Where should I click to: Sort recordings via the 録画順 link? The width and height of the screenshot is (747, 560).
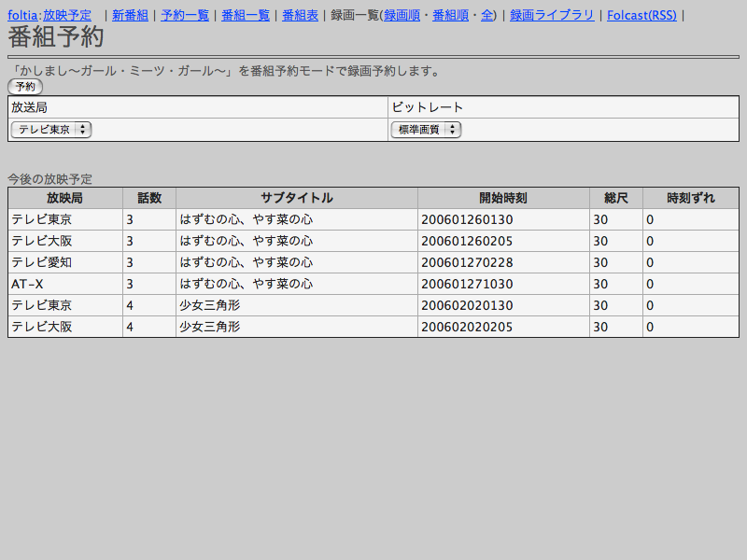(x=402, y=15)
